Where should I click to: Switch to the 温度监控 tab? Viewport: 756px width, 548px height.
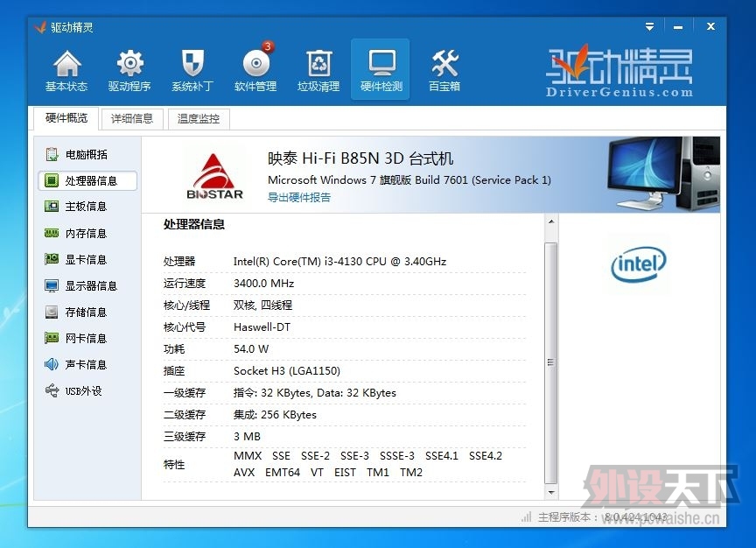pos(199,119)
